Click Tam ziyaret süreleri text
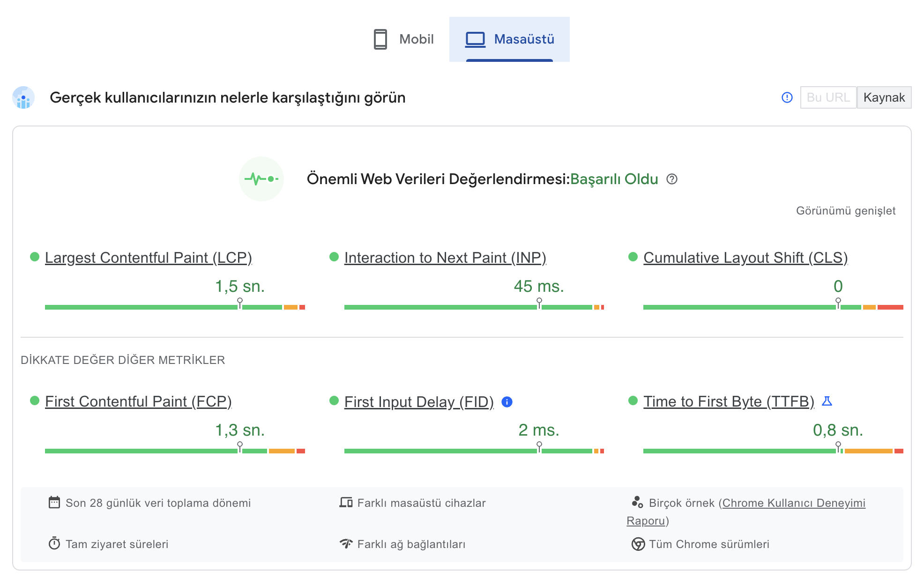This screenshot has width=924, height=578. coord(117,544)
